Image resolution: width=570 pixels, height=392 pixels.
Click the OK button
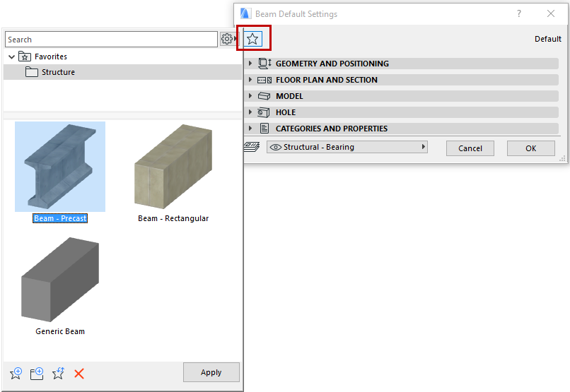coord(530,148)
